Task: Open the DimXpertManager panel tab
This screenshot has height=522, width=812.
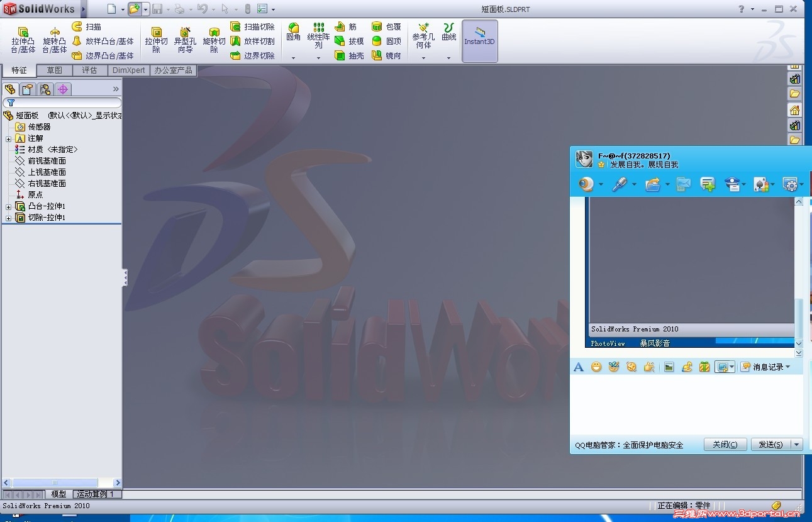Action: tap(63, 89)
